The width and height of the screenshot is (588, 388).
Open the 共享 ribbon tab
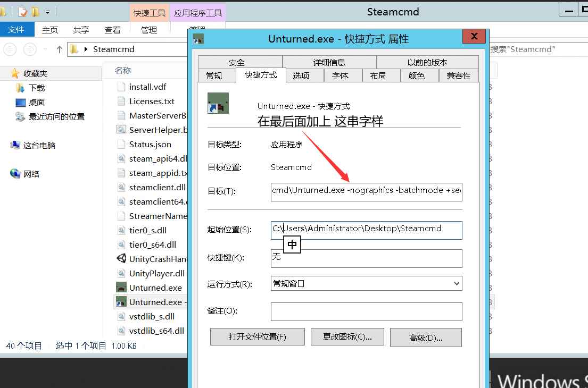[x=81, y=30]
